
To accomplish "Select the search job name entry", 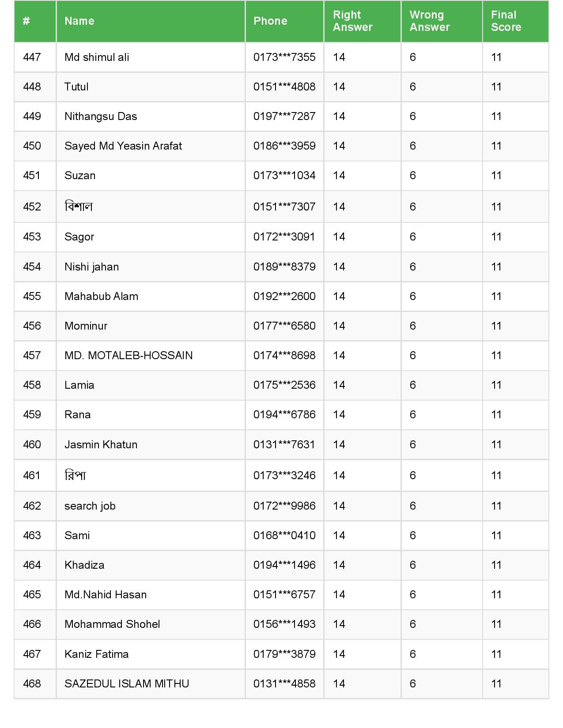I will (90, 506).
